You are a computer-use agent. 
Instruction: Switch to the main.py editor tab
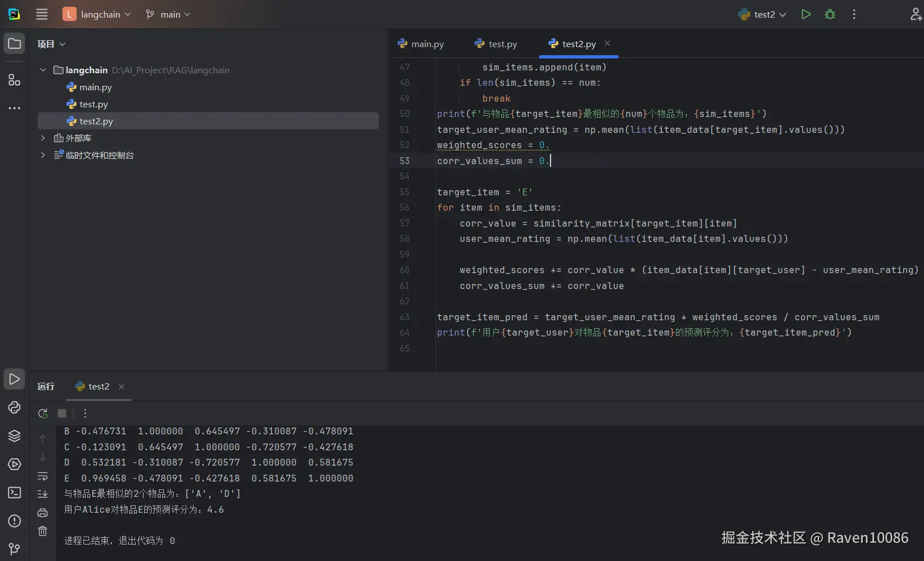[421, 44]
